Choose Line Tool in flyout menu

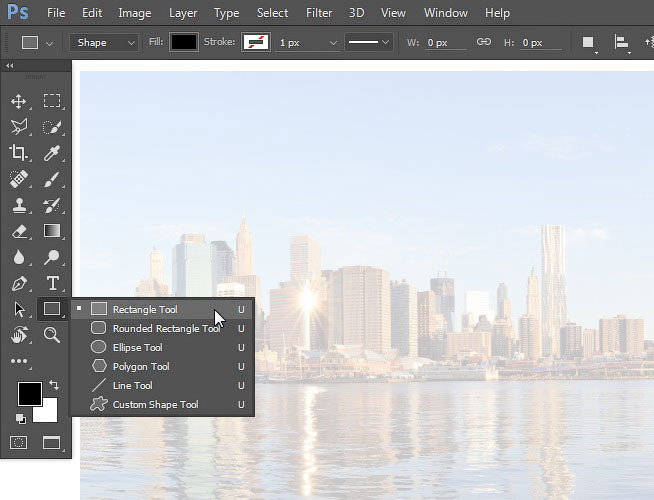162,385
